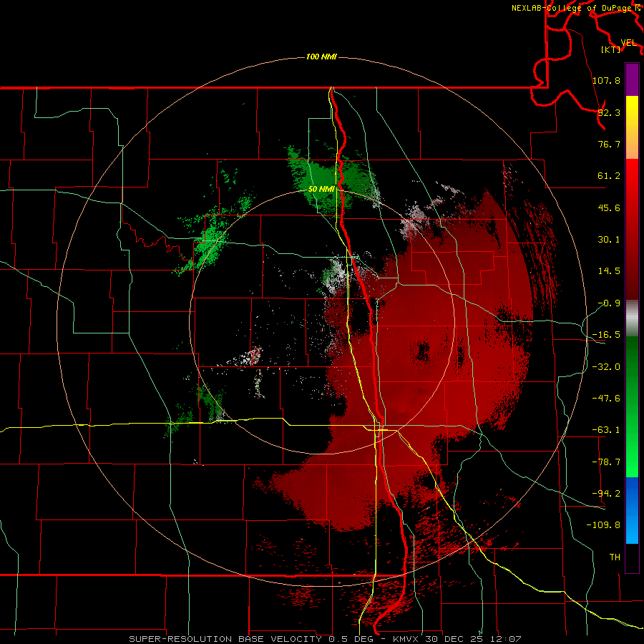The width and height of the screenshot is (644, 644).
Task: Click the 30.1 value on velocity scale
Action: point(609,240)
